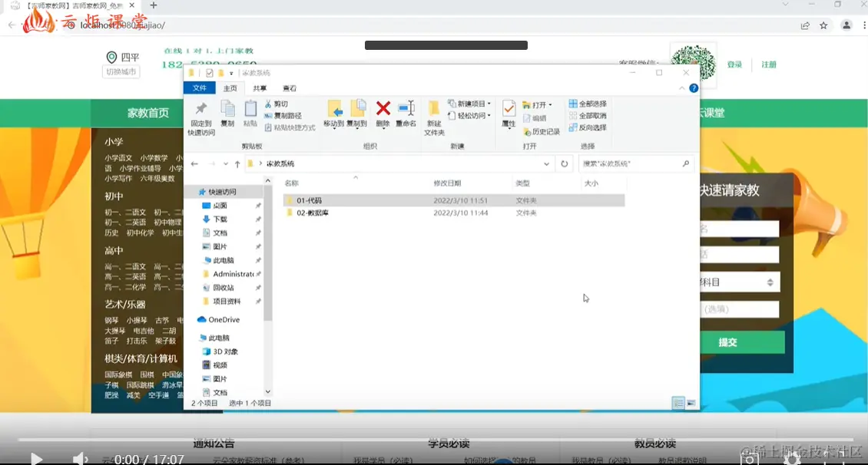Click Invert selection (反向选择)
The width and height of the screenshot is (868, 465).
click(588, 127)
